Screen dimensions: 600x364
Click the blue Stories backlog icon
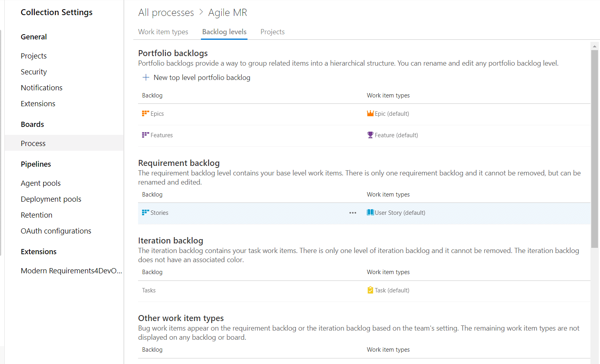click(145, 212)
